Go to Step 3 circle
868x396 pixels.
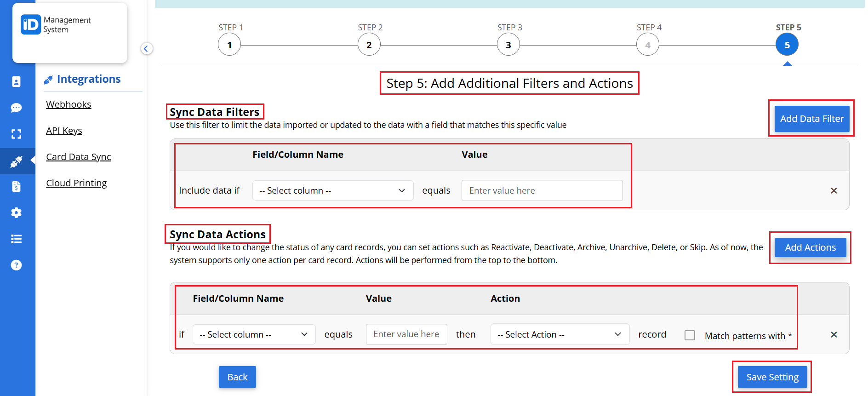coord(508,45)
